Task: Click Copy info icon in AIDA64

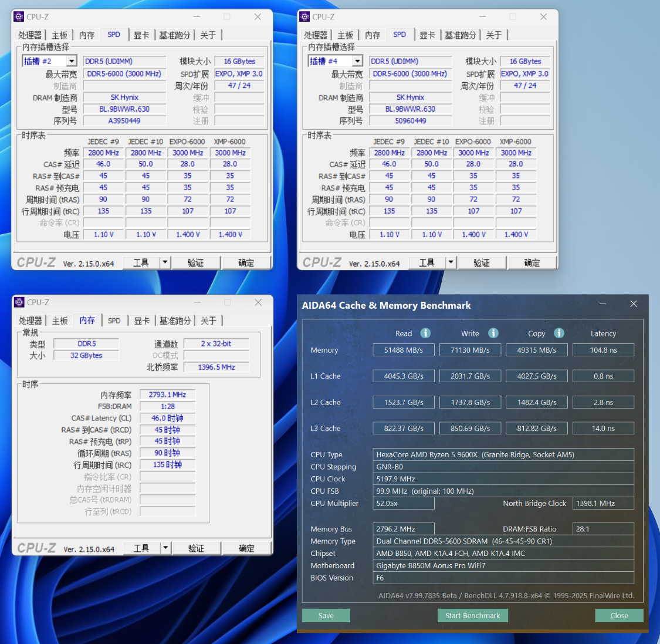Action: click(x=559, y=333)
